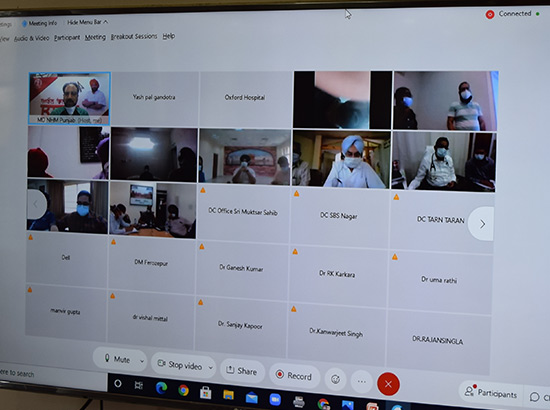Expand the Stop video options arrow
Viewport: 550px width, 410px height.
click(x=211, y=368)
